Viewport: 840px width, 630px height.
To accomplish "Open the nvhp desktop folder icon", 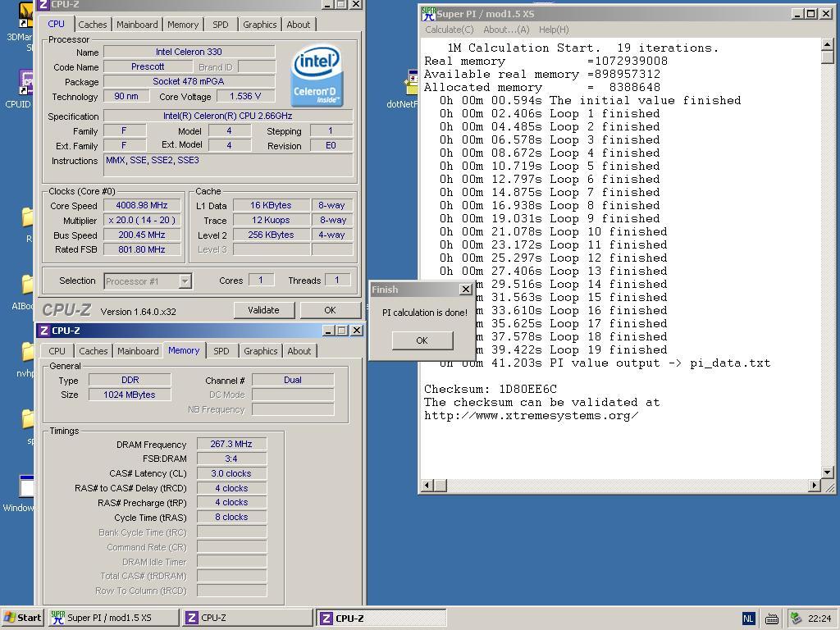I will (x=27, y=352).
